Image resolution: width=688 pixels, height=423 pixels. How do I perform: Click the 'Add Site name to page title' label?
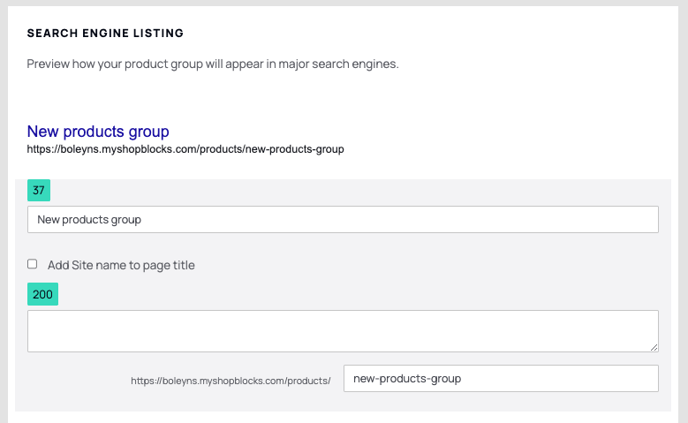click(121, 265)
